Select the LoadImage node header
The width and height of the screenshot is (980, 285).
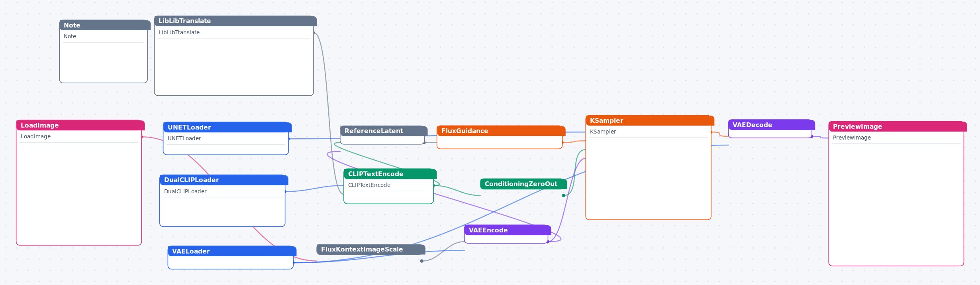coord(80,125)
